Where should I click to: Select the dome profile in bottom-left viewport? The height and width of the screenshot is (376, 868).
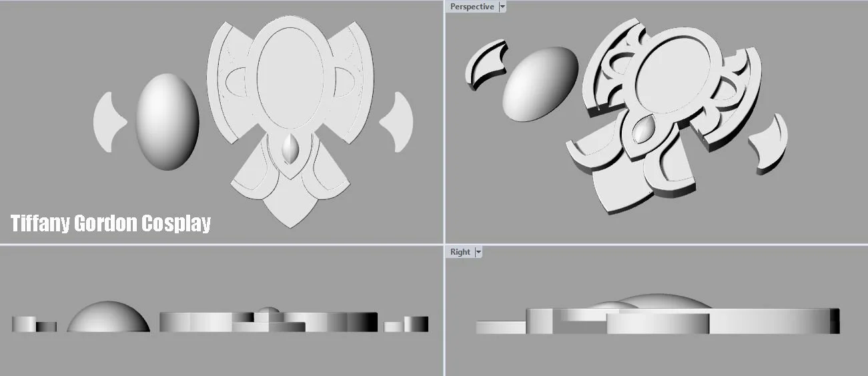(108, 317)
